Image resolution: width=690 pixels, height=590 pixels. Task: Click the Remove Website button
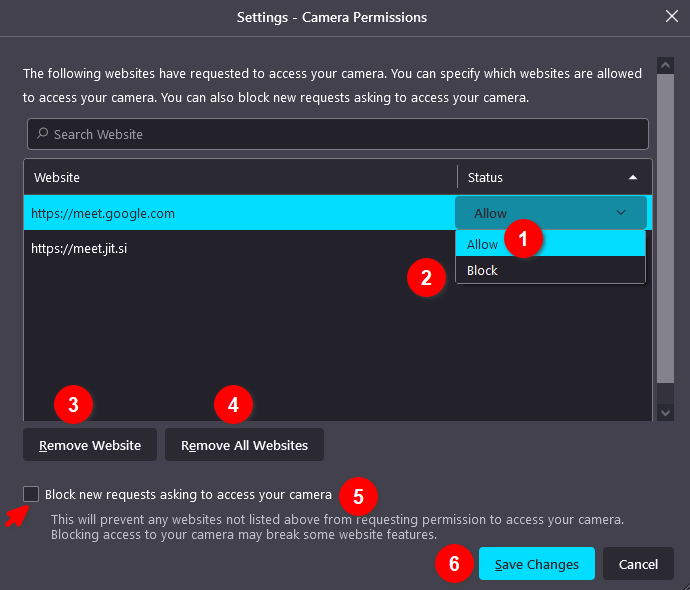click(90, 445)
